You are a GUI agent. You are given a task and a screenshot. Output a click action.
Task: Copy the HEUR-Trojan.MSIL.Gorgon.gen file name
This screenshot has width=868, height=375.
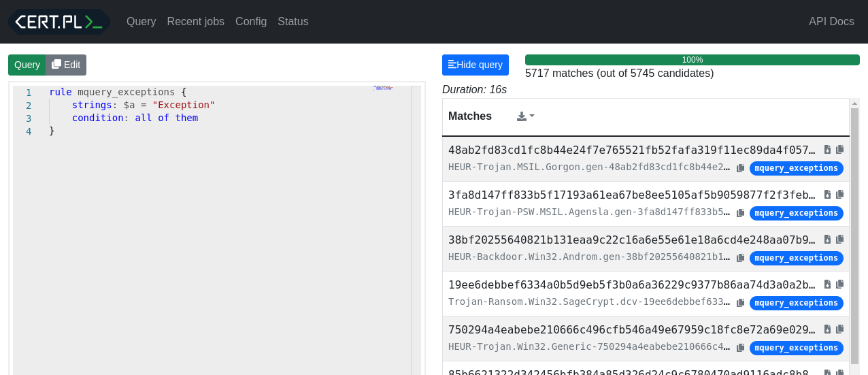[x=741, y=168]
